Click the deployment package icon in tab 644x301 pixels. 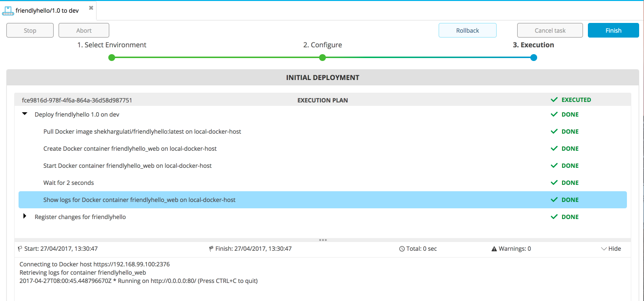(8, 10)
